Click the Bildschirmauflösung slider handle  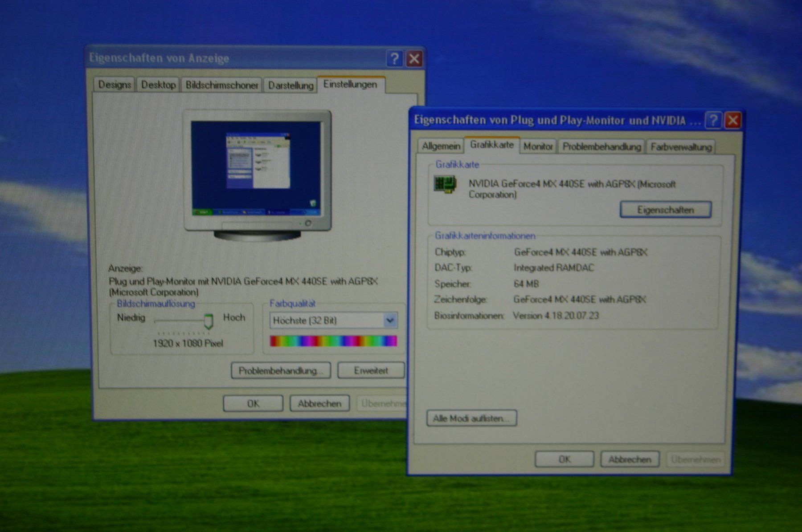209,321
